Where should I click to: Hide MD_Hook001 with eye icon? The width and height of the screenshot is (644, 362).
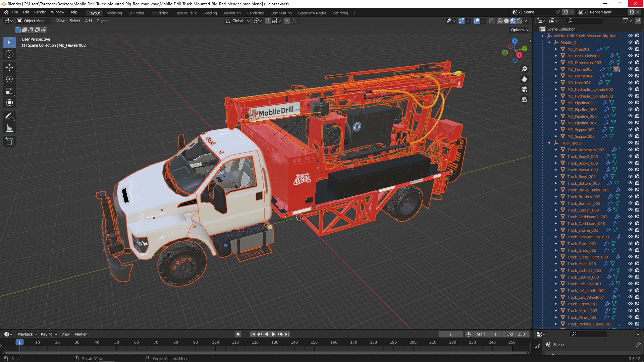(630, 82)
